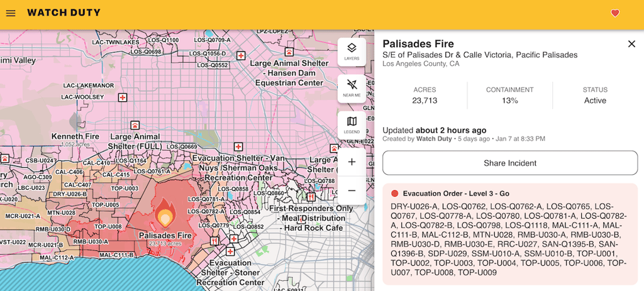
Task: Open the hamburger menu
Action: click(x=11, y=13)
